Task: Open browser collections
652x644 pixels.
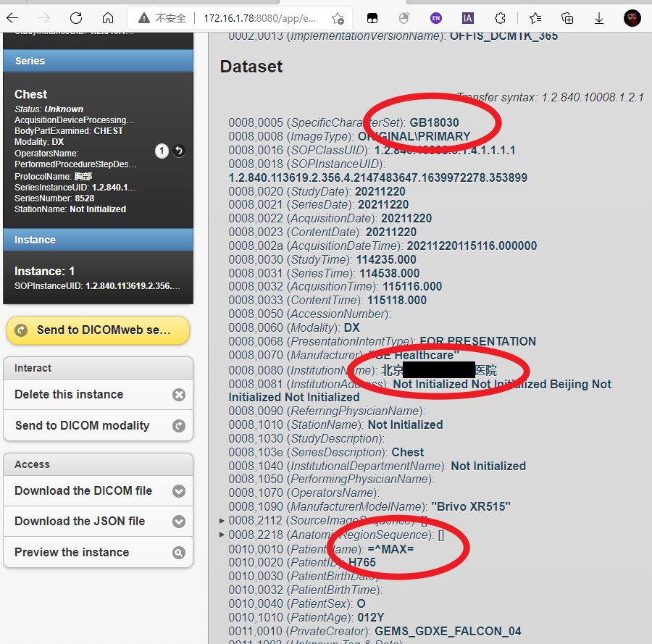Action: pos(567,18)
